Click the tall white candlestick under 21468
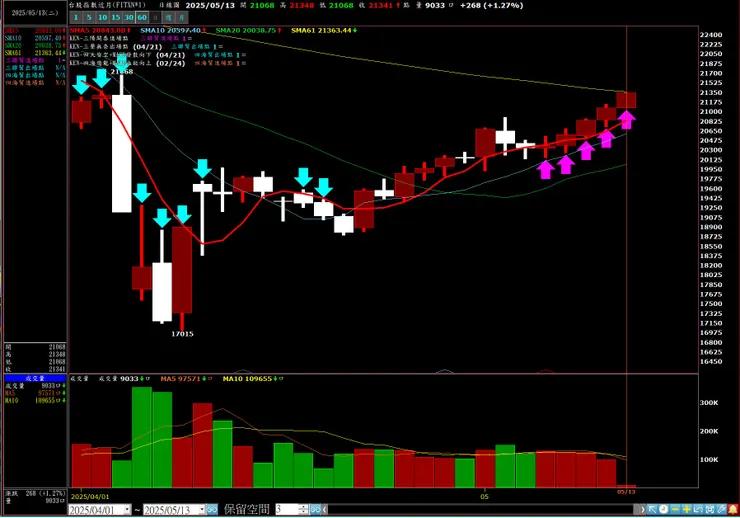Viewport: 740px width, 518px height. [x=122, y=153]
